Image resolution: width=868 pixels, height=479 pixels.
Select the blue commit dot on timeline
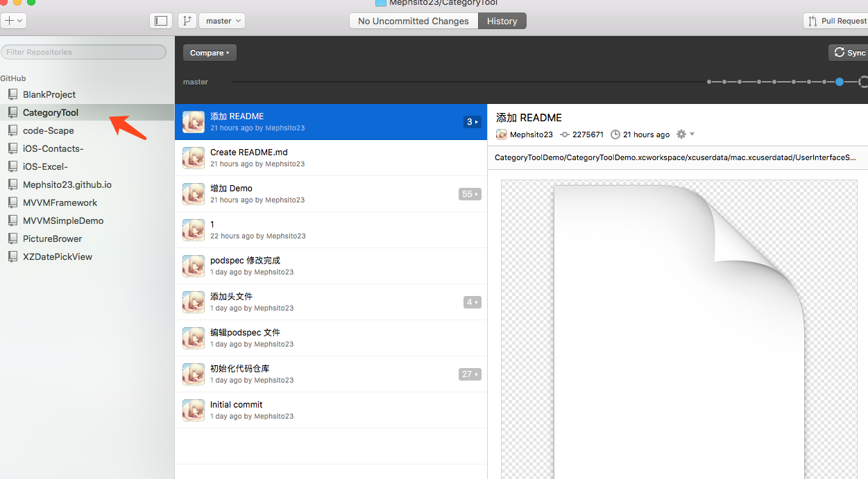click(x=840, y=82)
